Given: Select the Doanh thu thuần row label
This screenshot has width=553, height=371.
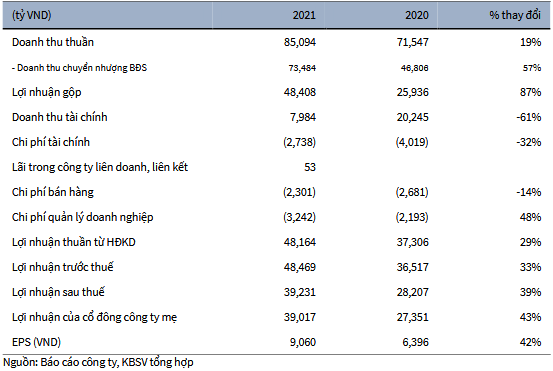Looking at the screenshot, I should (53, 42).
